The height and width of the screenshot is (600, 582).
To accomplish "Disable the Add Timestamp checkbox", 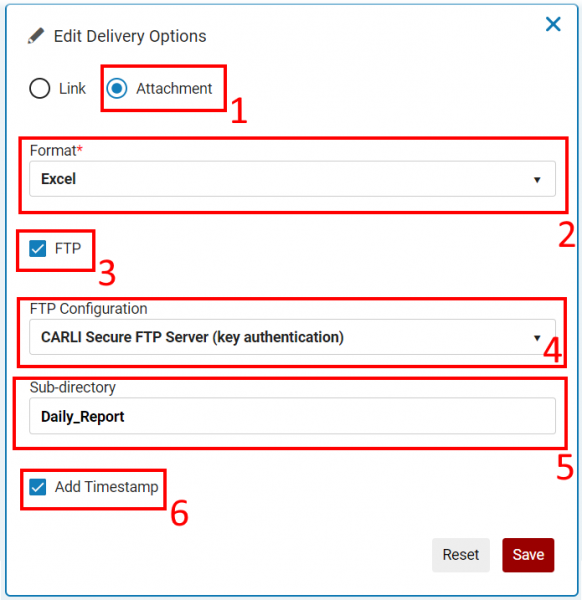I will coord(37,487).
